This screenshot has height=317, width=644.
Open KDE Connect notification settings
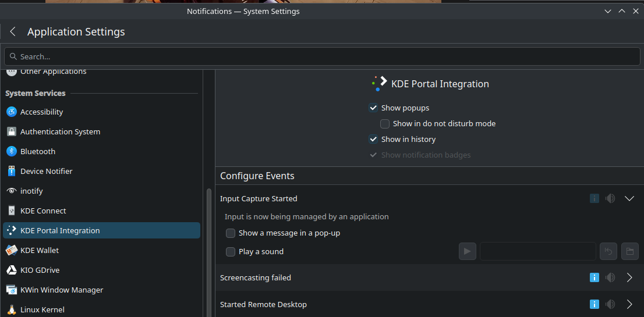click(x=43, y=211)
